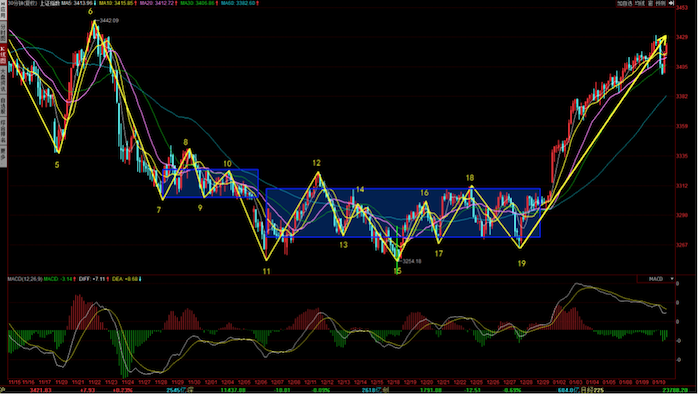
Task: Open 大盘资讯 sidebar tab
Action: [x=3, y=79]
